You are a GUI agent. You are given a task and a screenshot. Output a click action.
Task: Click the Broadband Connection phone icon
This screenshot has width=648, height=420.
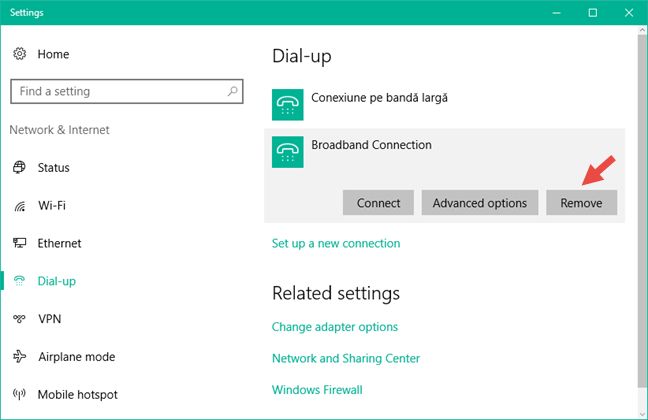coord(288,152)
